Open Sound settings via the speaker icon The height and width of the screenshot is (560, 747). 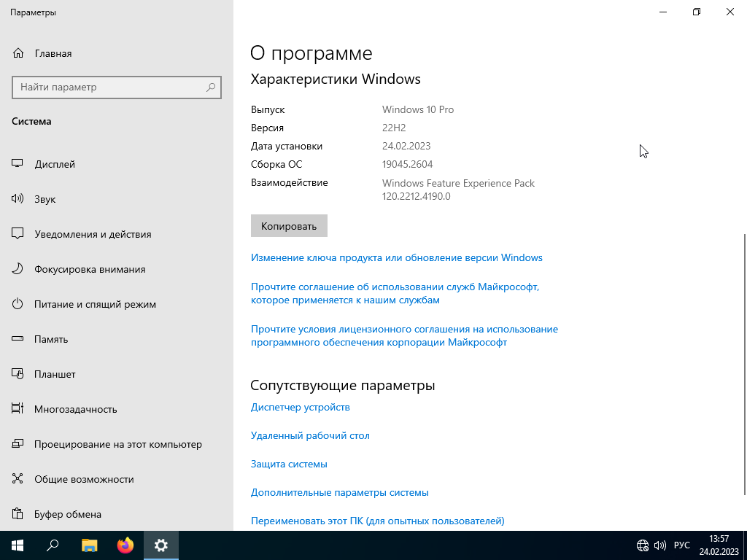18,198
